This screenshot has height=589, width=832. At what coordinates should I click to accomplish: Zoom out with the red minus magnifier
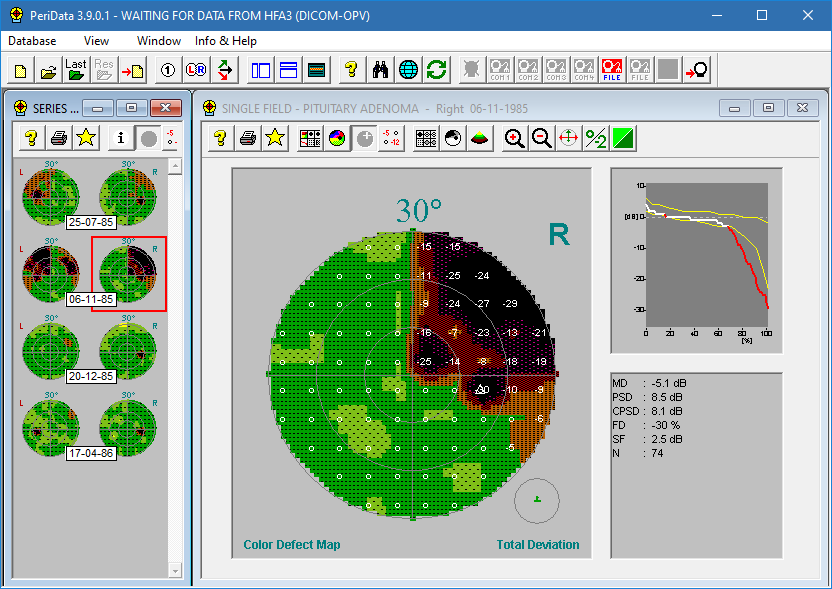pyautogui.click(x=542, y=139)
